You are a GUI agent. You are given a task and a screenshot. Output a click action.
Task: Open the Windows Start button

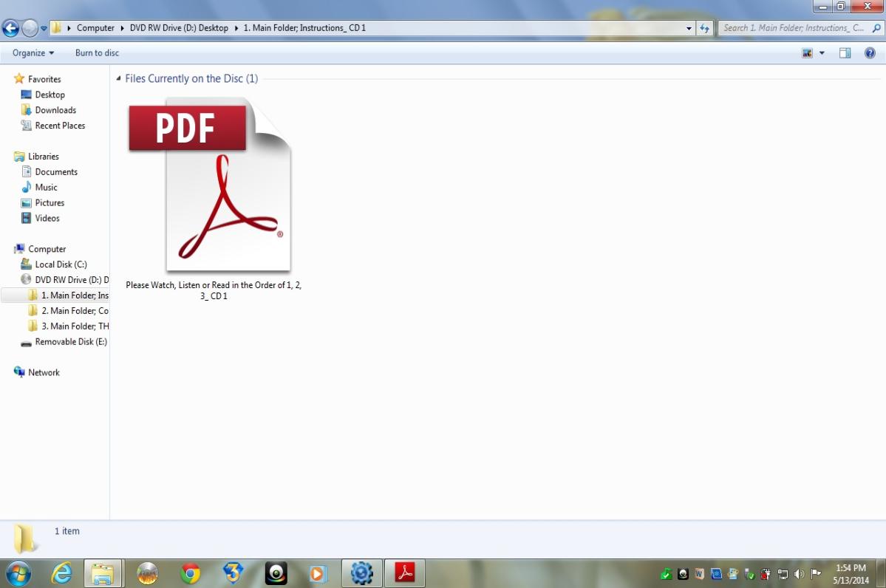tap(18, 574)
